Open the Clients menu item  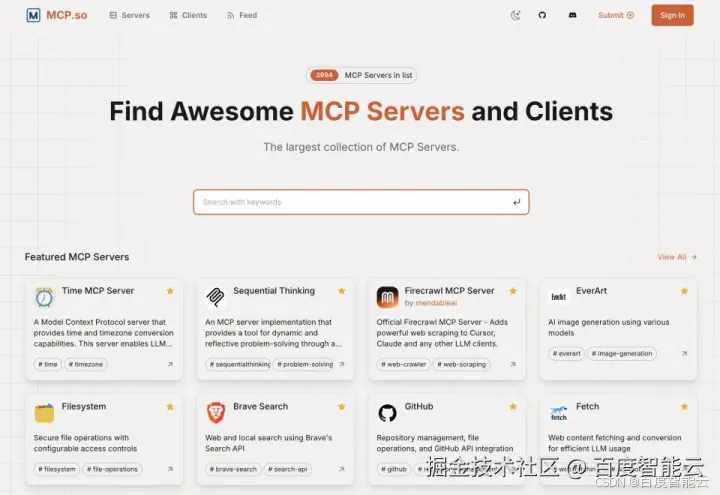[188, 15]
